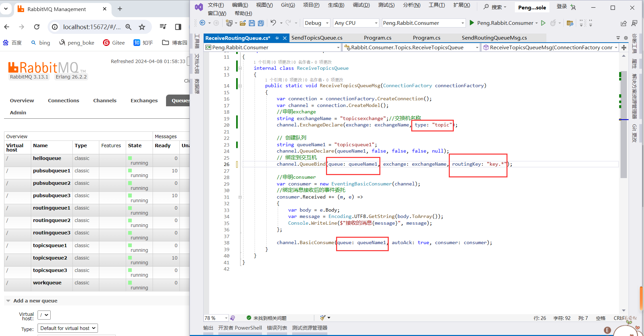Image resolution: width=644 pixels, height=336 pixels.
Task: Click the Navigate Backward arrow in Visual Studio
Action: click(202, 23)
